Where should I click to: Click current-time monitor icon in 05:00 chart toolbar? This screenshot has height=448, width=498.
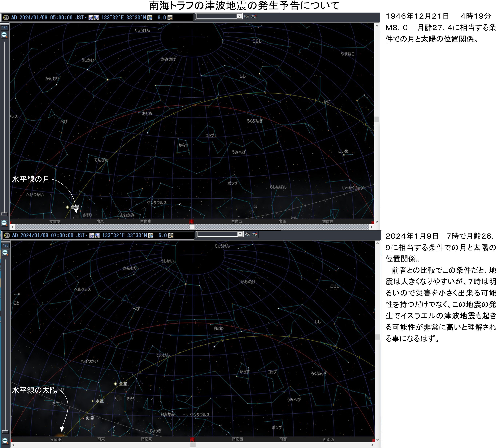pos(96,17)
